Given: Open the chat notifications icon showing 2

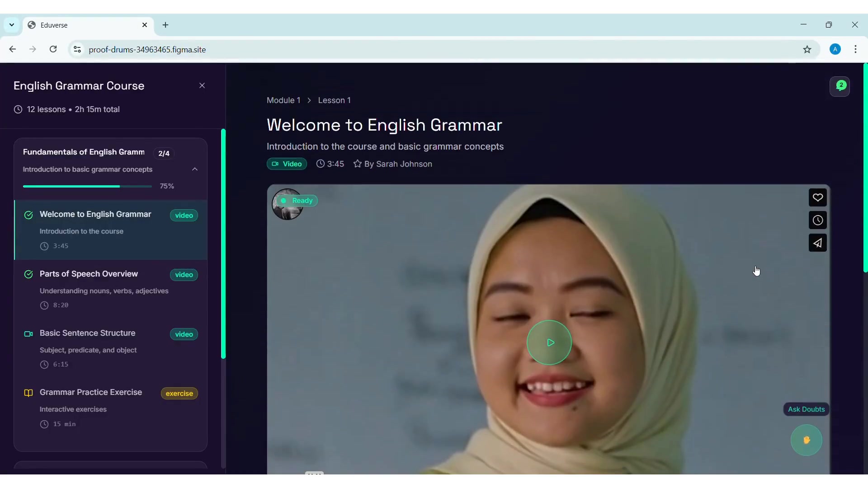Looking at the screenshot, I should tap(840, 86).
